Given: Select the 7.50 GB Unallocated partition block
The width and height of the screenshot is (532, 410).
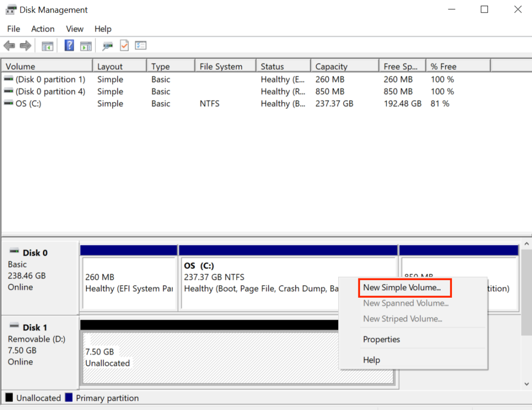Looking at the screenshot, I should (208, 358).
